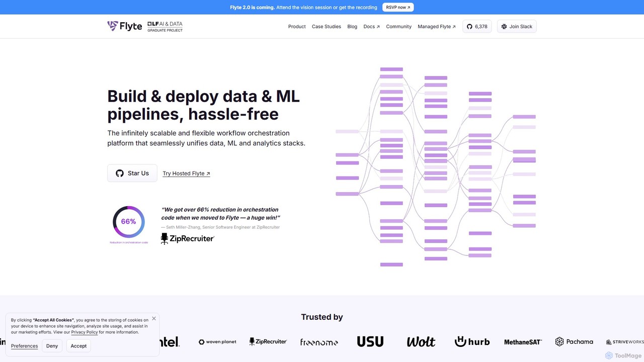Image resolution: width=644 pixels, height=362 pixels.
Task: Open Managed Flyte in the navbar
Action: [437, 27]
